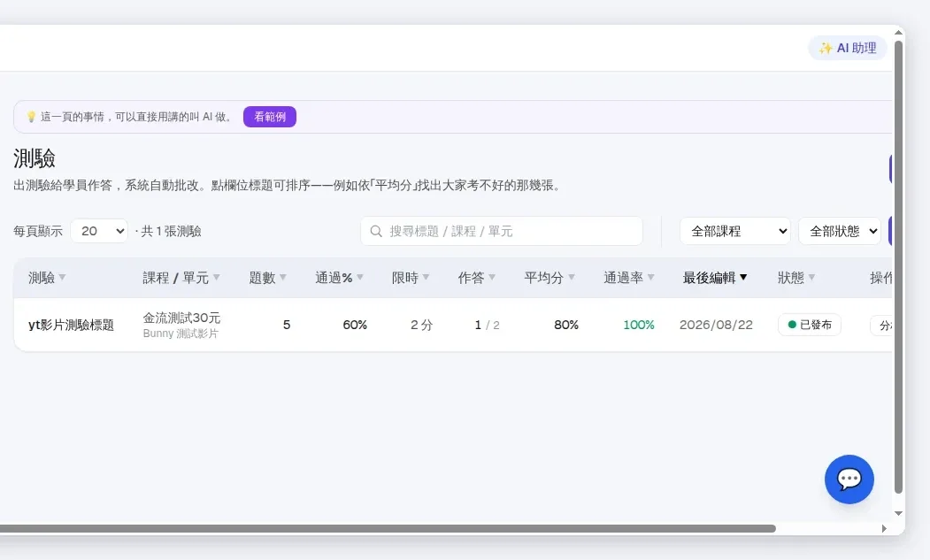Sort by the 測驗 column header
This screenshot has height=560, width=930.
(47, 278)
